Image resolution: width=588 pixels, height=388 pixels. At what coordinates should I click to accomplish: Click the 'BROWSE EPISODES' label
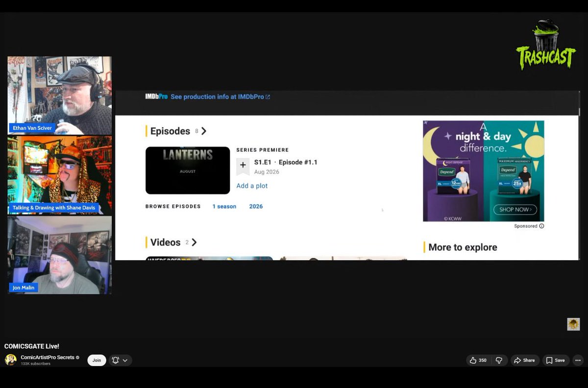pyautogui.click(x=173, y=207)
